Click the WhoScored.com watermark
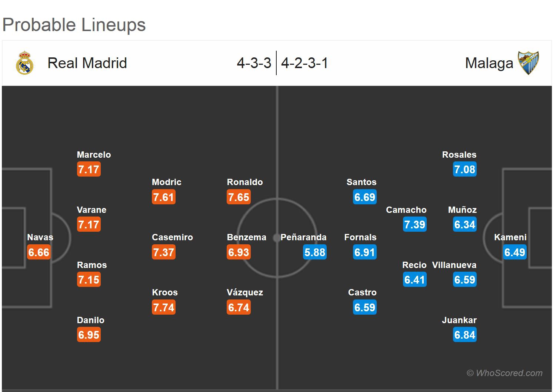553x392 pixels. (x=504, y=373)
